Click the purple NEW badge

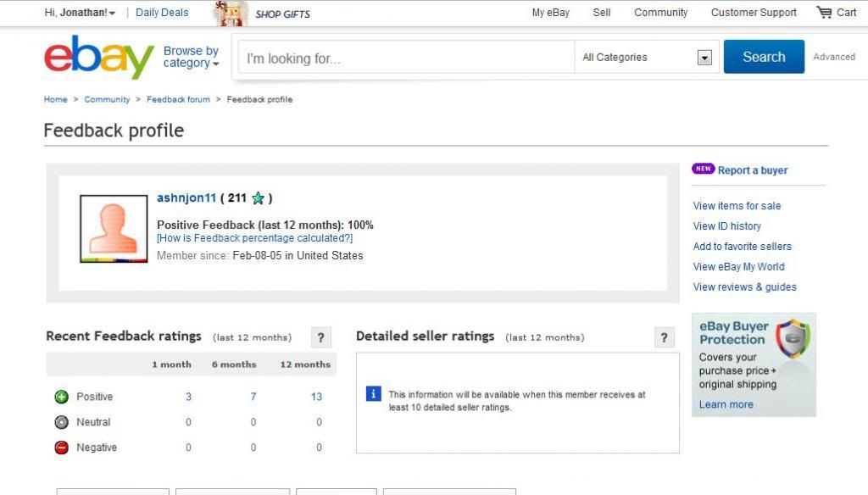tap(703, 169)
